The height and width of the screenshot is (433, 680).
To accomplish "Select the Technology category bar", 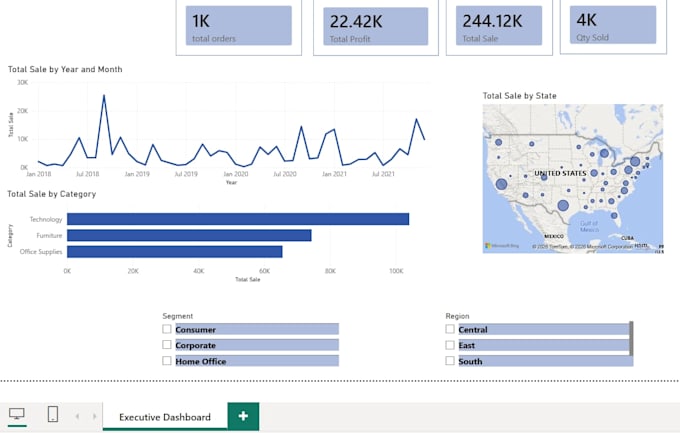I will 238,219.
